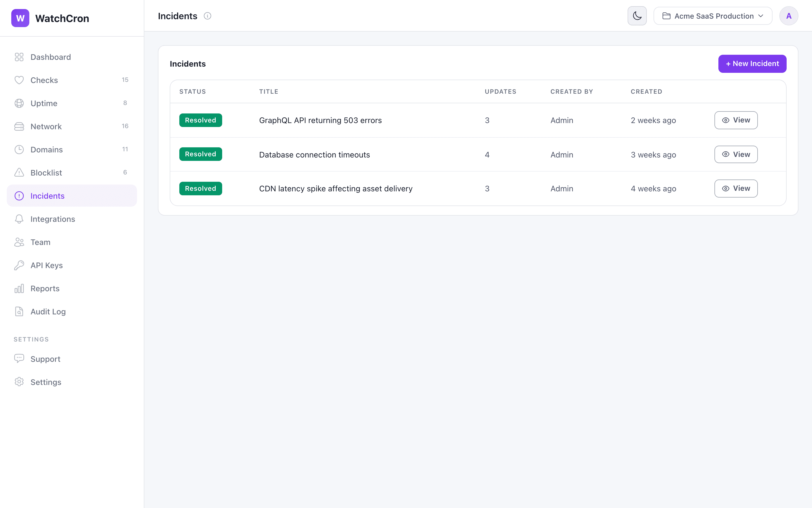This screenshot has height=508, width=812.
Task: Click the Incidents exclamation circle icon
Action: (x=19, y=196)
